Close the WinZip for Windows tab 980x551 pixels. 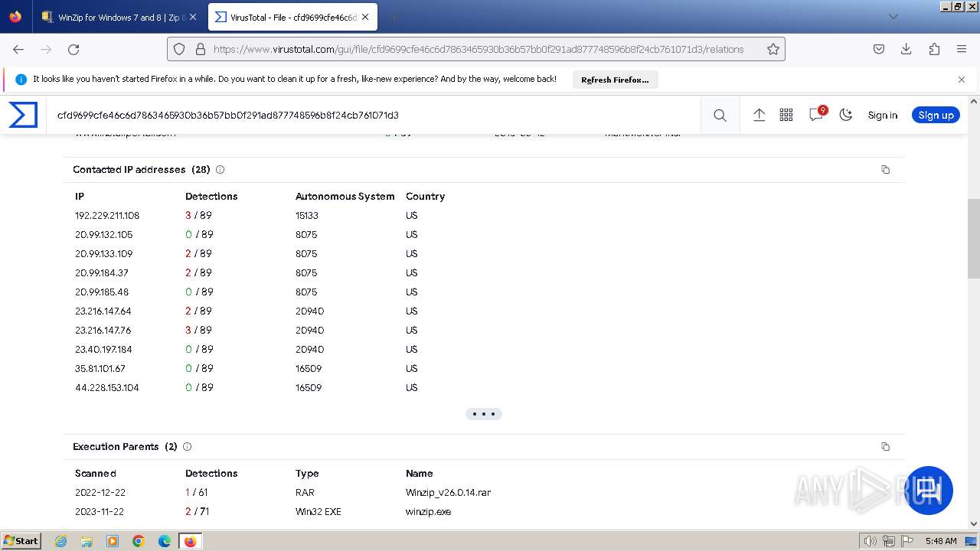[x=192, y=17]
